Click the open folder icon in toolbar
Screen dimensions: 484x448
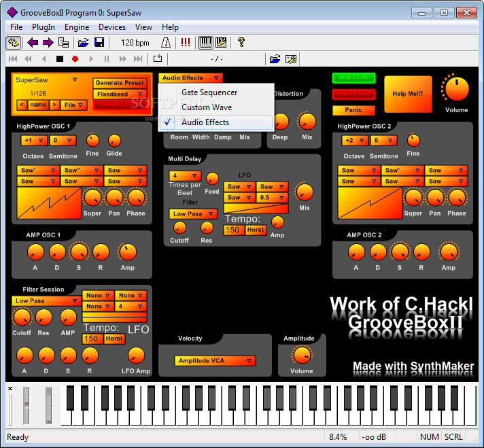pos(83,43)
